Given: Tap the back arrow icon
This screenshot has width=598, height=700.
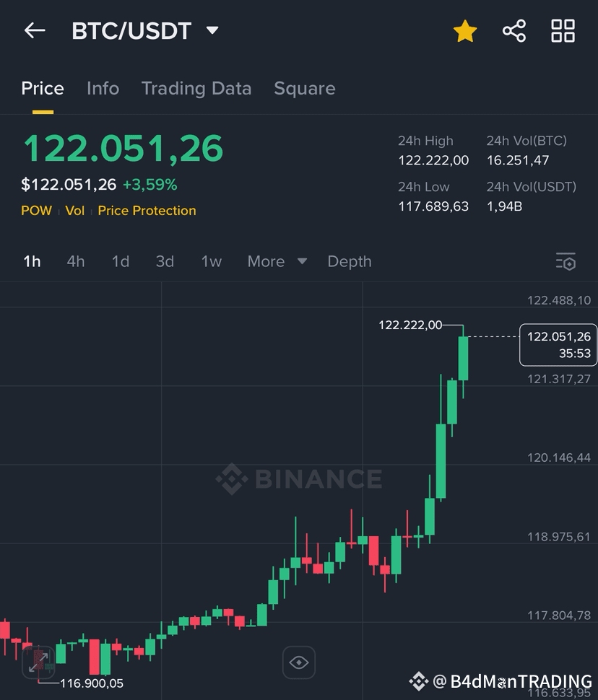Looking at the screenshot, I should pos(35,30).
